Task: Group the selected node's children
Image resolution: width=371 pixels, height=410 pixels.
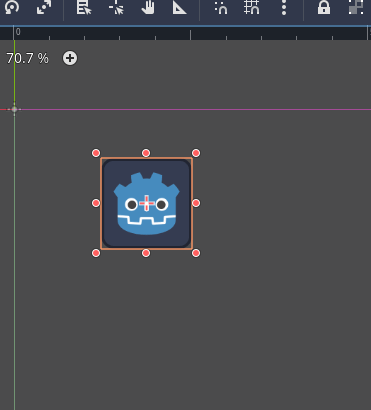Action: (356, 7)
